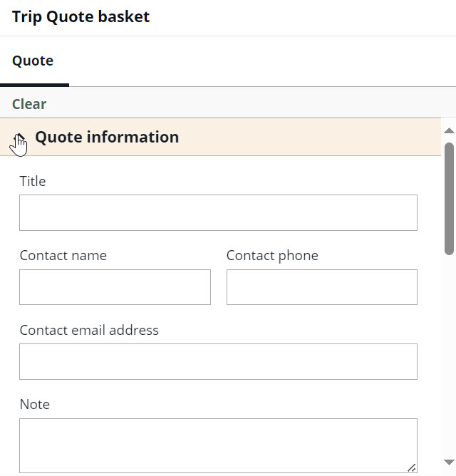The image size is (456, 476).
Task: Click the scrollbar down arrow
Action: 449,462
